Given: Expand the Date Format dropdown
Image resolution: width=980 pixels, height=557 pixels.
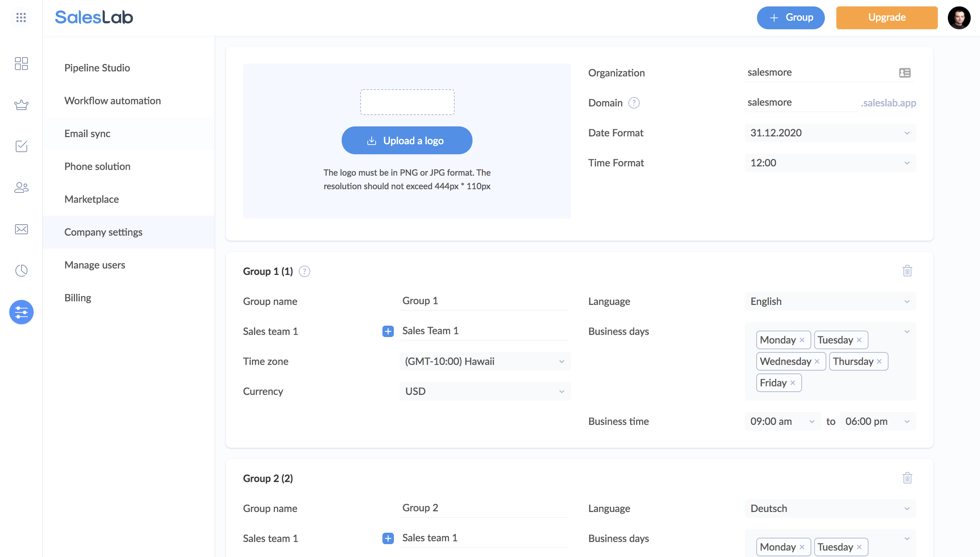Looking at the screenshot, I should [830, 133].
